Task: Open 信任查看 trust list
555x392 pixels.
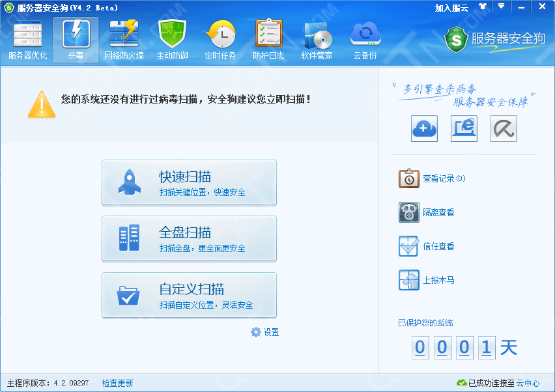Action: point(438,246)
